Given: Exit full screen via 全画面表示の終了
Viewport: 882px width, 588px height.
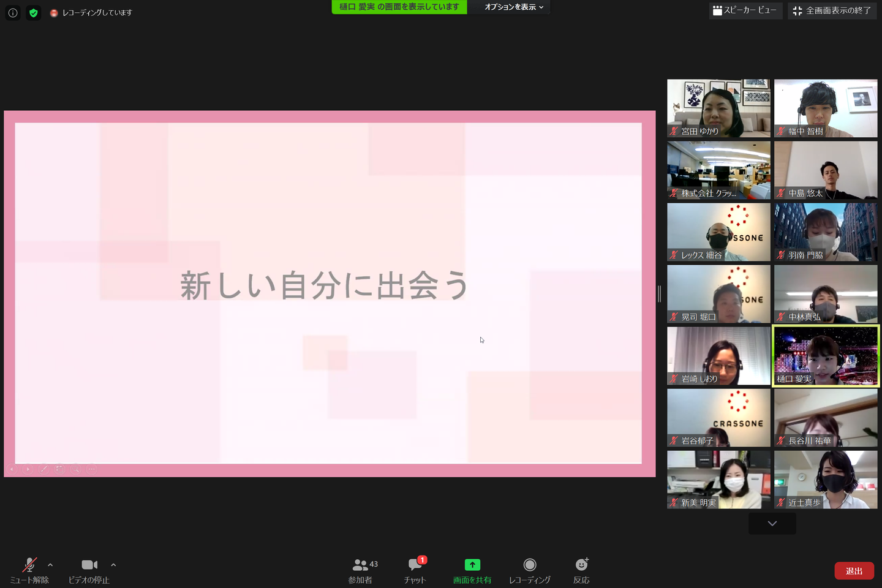Looking at the screenshot, I should [x=832, y=10].
